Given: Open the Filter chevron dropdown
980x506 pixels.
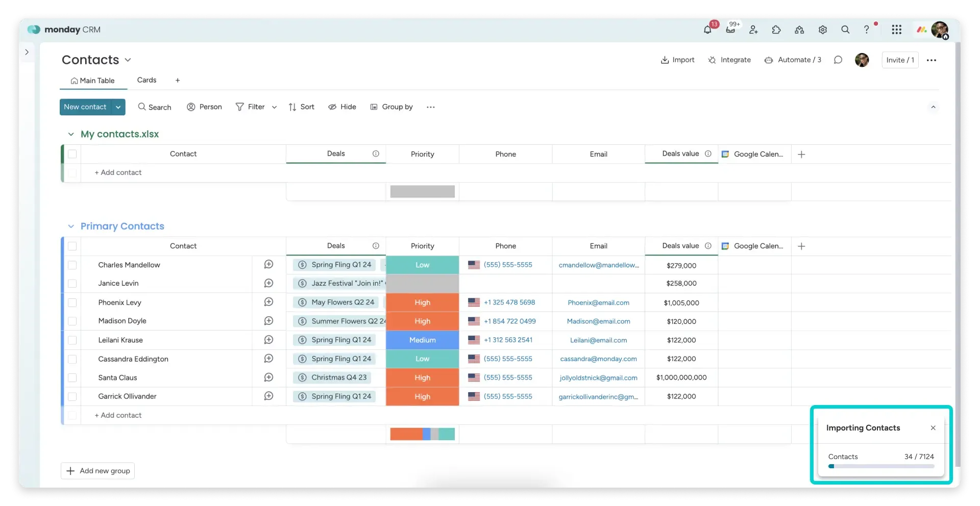Looking at the screenshot, I should [274, 107].
